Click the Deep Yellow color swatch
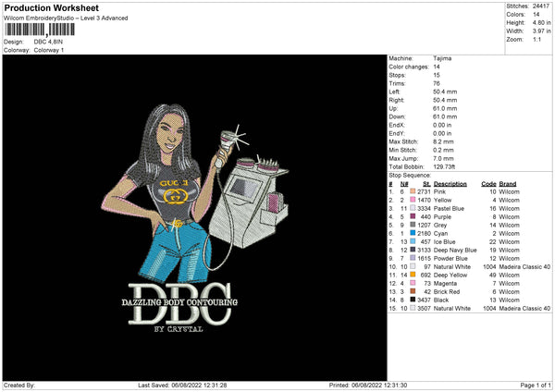 coord(411,275)
